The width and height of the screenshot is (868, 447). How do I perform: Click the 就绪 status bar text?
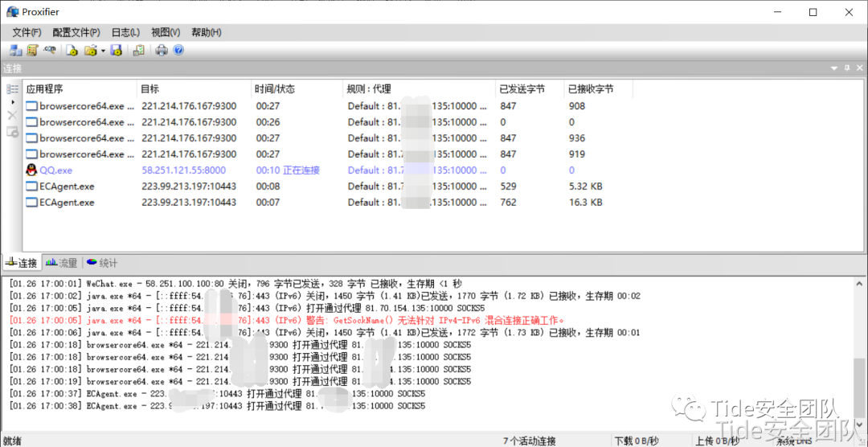12,441
